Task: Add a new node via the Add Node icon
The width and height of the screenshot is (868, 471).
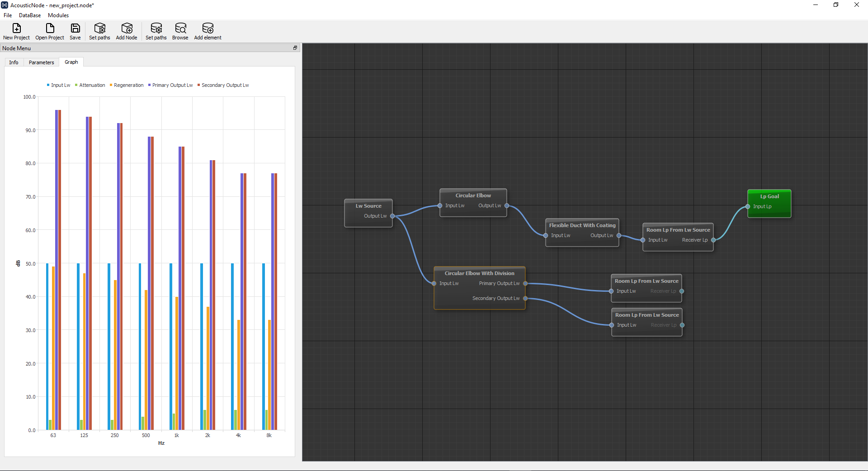Action: click(127, 31)
